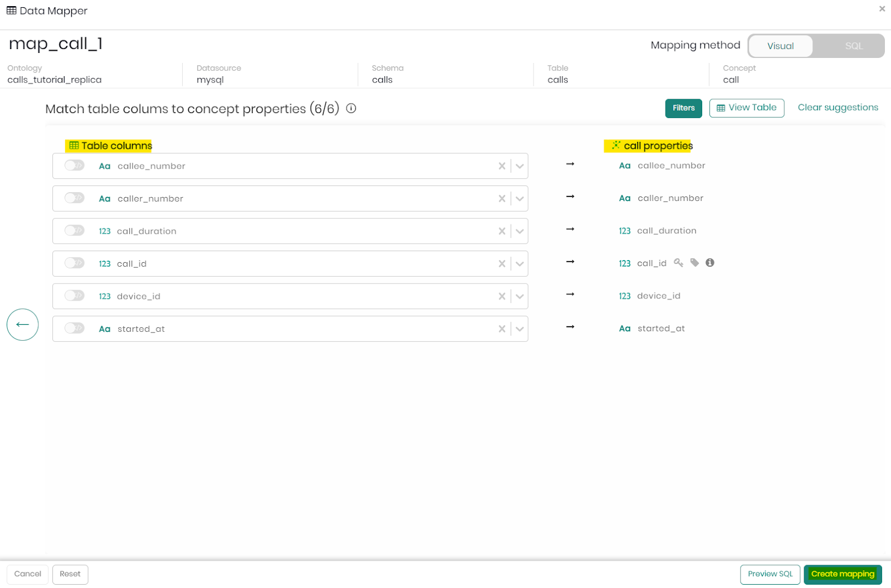This screenshot has width=891, height=588.
Task: Switch mapping method to SQL
Action: [x=853, y=46]
